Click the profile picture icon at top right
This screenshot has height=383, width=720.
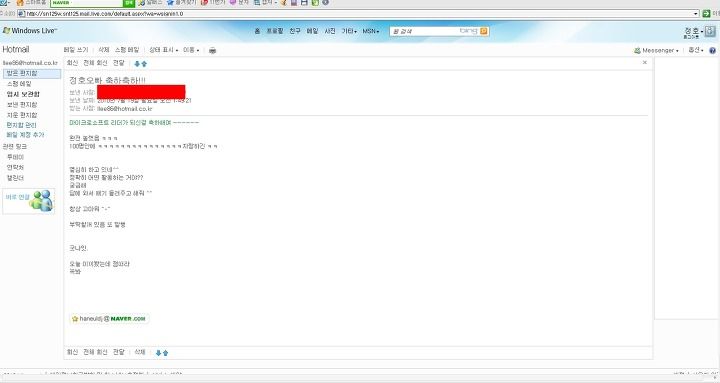710,31
